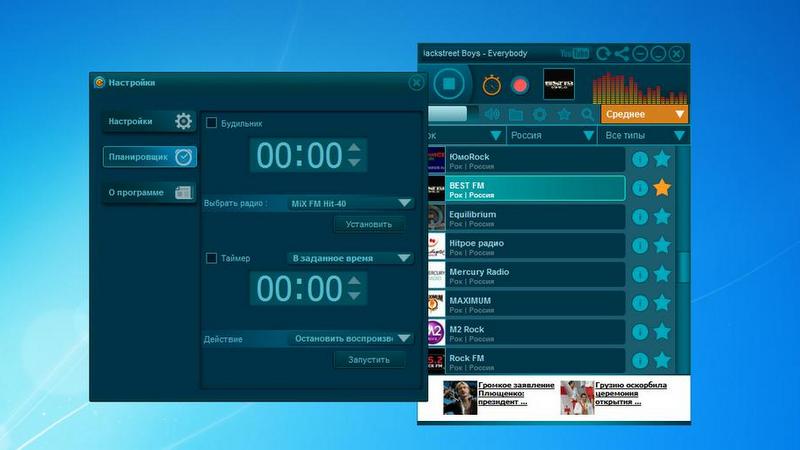
Task: Show info for Equilibrium station
Action: pos(640,217)
